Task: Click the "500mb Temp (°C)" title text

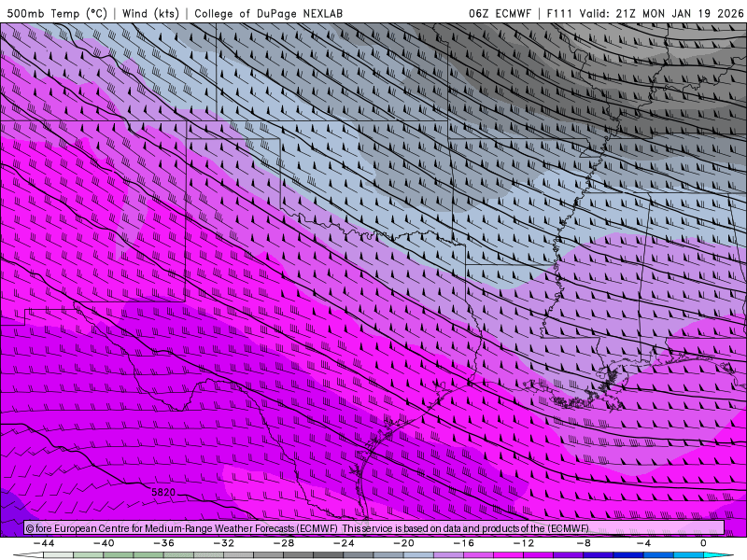Action: [57, 13]
